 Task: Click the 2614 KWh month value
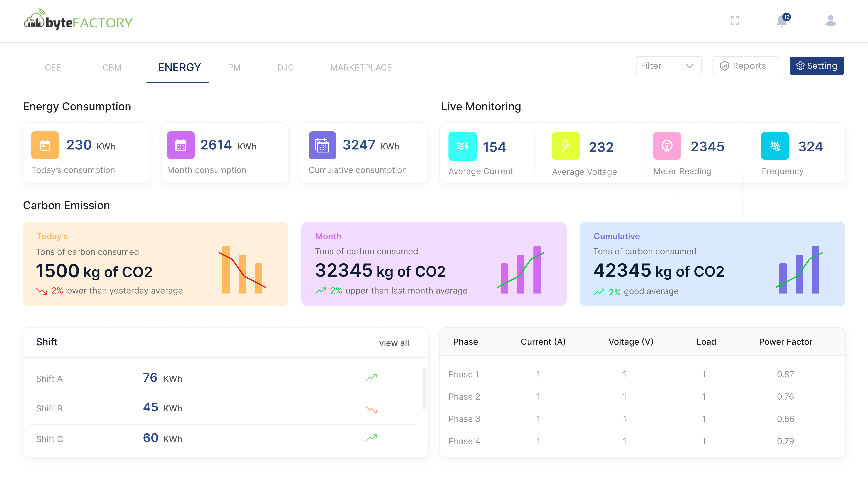click(228, 145)
